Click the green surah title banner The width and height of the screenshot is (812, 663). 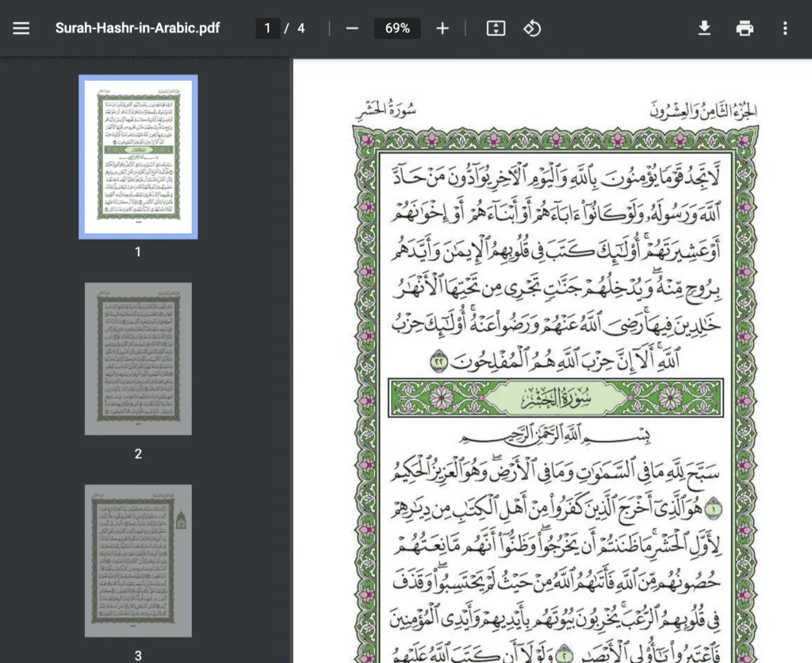(556, 398)
